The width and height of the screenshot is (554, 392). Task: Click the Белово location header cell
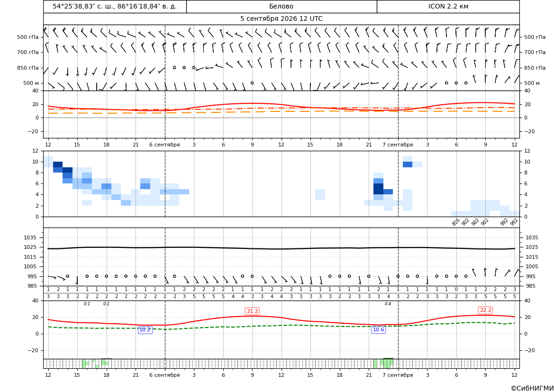[281, 6]
